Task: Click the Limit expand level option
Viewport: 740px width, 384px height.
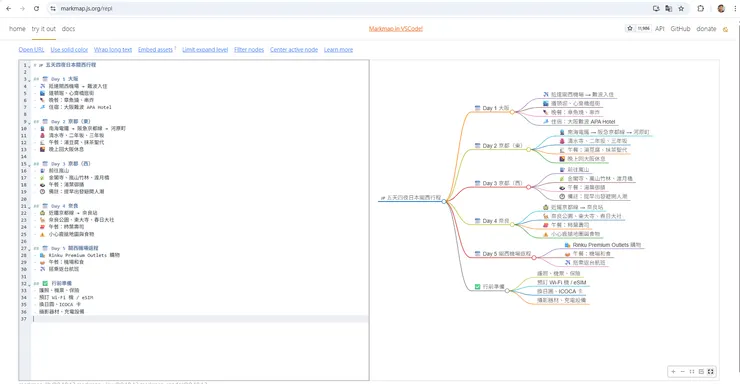Action: [x=205, y=50]
